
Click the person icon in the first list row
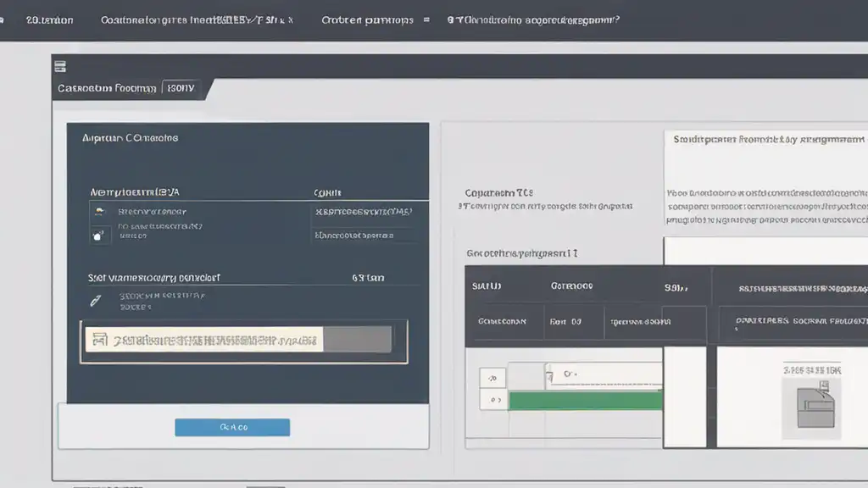[x=99, y=211]
